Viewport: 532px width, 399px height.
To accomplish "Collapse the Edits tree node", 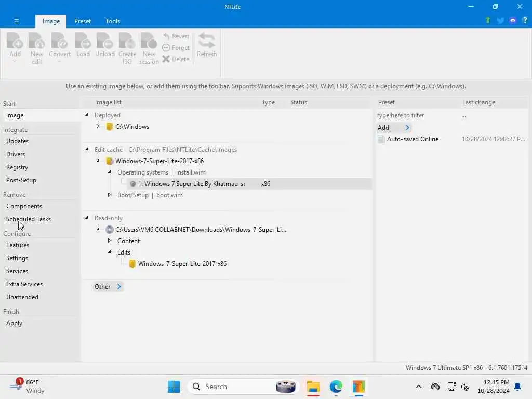I will click(110, 252).
